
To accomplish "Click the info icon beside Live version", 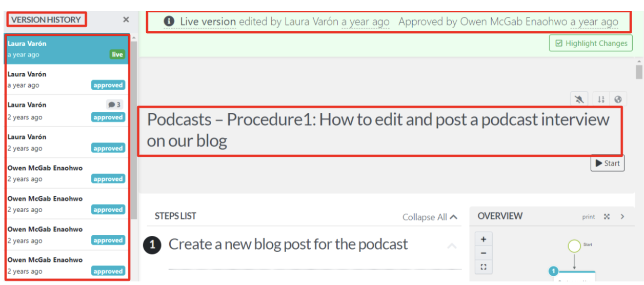I will [x=169, y=22].
